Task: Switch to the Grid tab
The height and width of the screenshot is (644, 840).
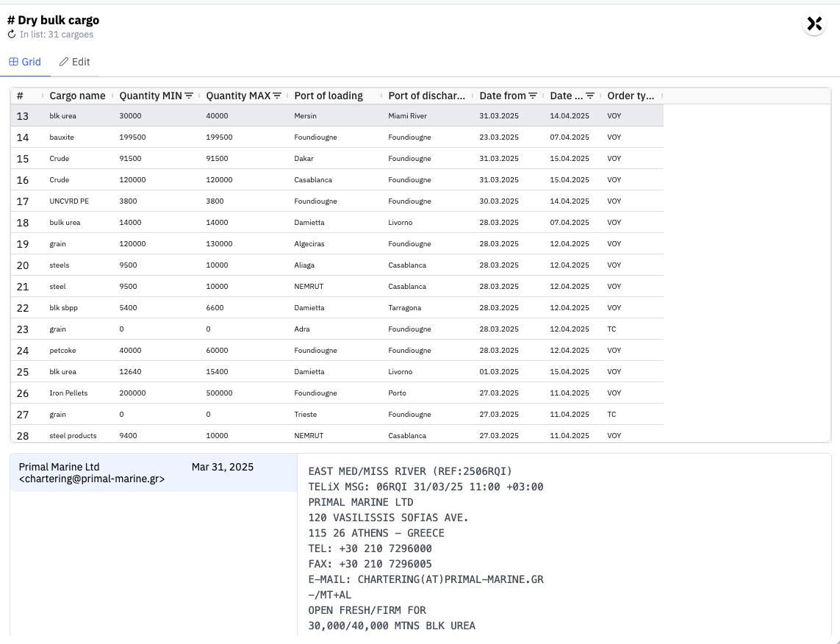Action: (x=25, y=62)
